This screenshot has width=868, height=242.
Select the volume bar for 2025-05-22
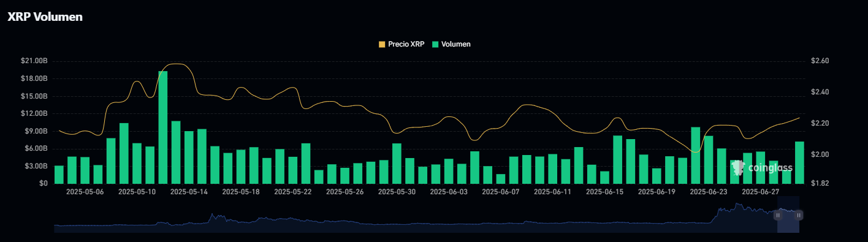[x=293, y=170]
